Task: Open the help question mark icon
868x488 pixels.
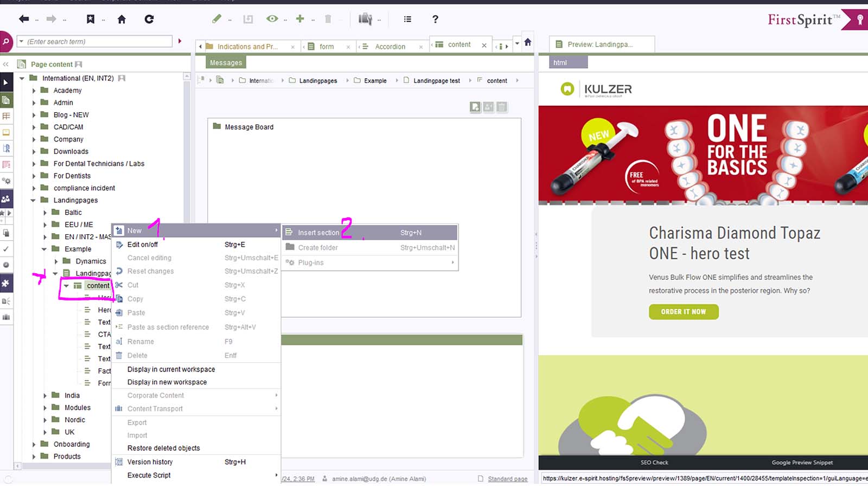Action: [435, 20]
